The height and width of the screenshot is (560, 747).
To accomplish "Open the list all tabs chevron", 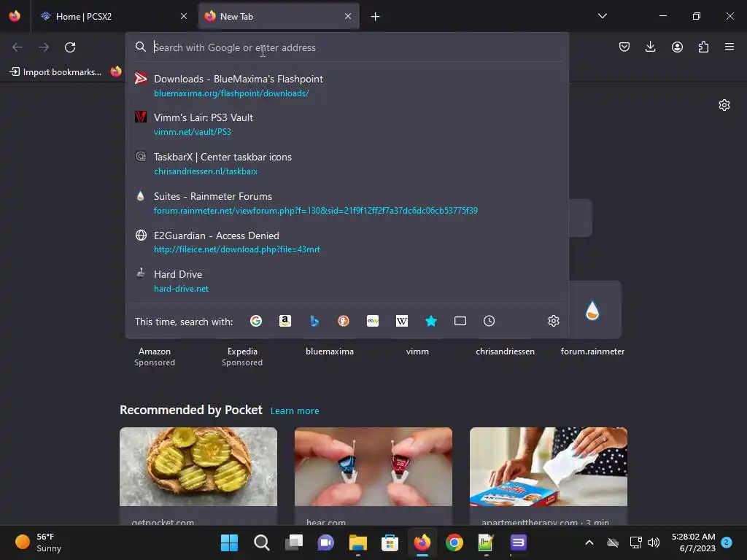I will tap(602, 16).
